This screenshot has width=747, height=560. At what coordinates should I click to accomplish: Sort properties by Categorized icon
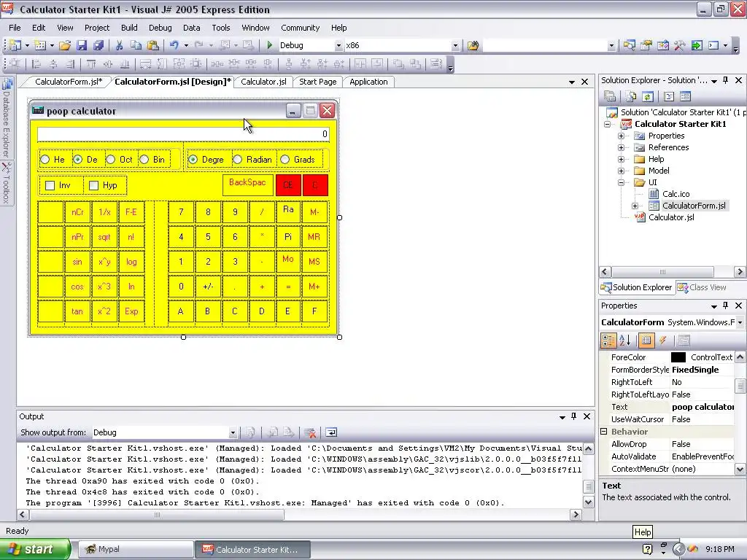(x=609, y=340)
